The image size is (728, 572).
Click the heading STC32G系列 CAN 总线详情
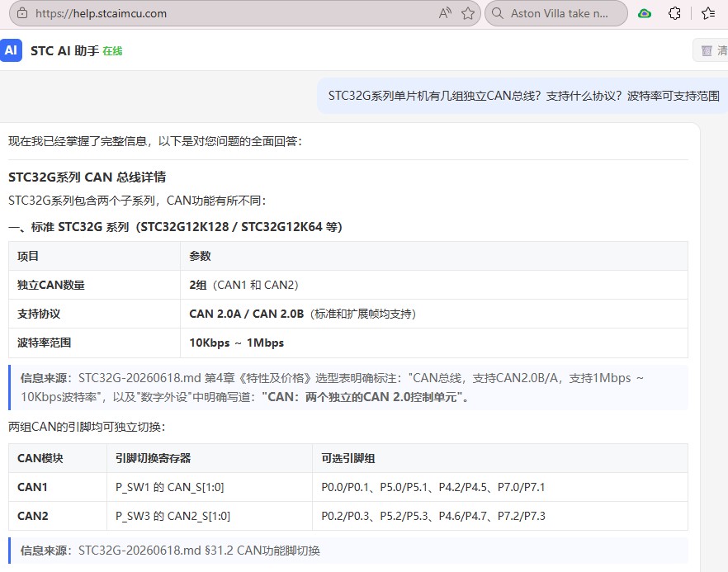pos(87,177)
